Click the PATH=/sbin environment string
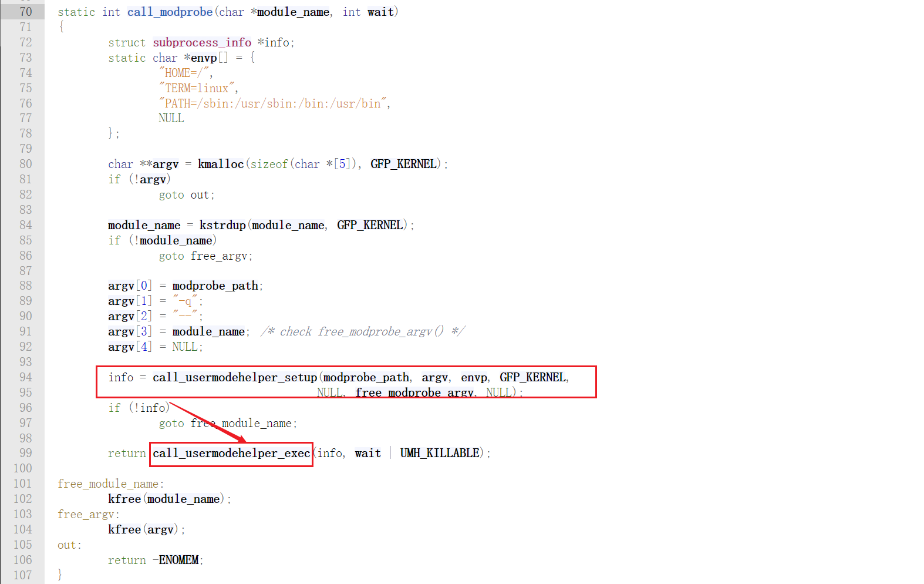Image resolution: width=924 pixels, height=584 pixels. (x=273, y=103)
